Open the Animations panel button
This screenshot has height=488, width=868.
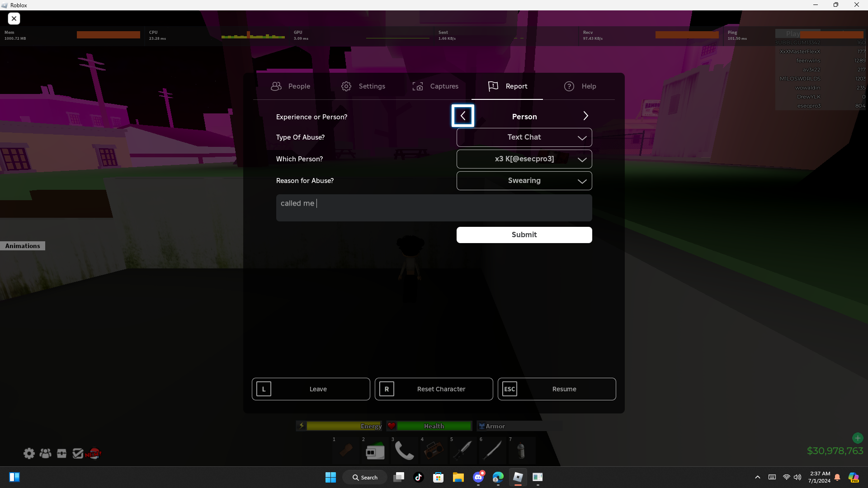(23, 246)
